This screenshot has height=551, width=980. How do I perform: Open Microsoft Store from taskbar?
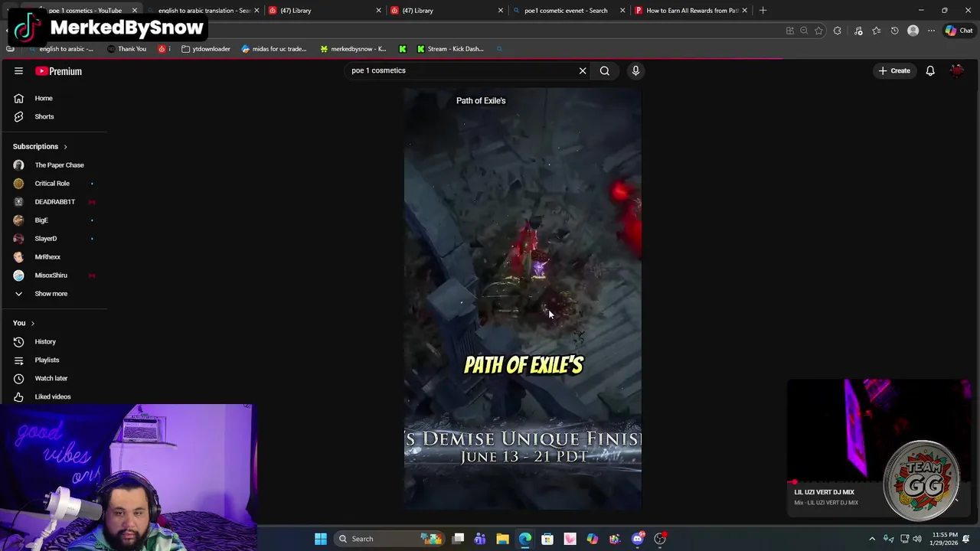(x=547, y=539)
